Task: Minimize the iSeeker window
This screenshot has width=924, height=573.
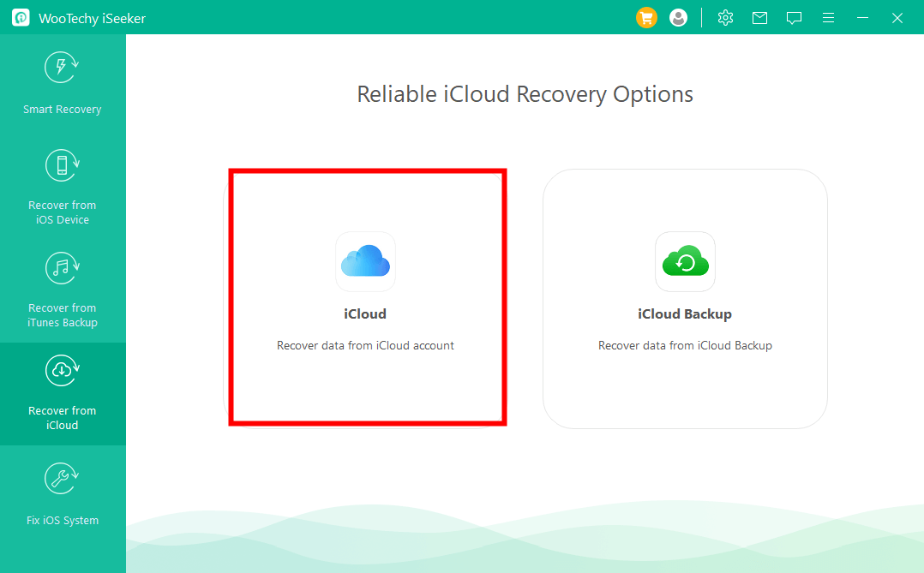Action: [x=862, y=17]
